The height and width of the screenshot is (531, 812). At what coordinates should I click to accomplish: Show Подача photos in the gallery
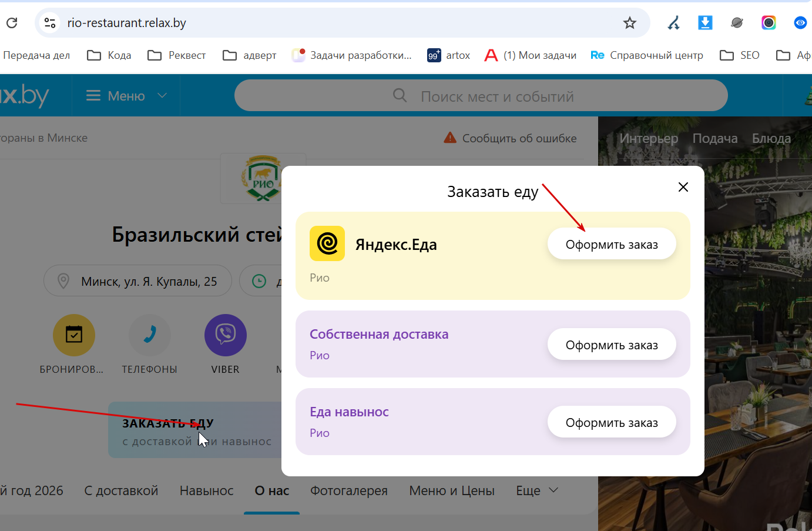[x=715, y=138]
